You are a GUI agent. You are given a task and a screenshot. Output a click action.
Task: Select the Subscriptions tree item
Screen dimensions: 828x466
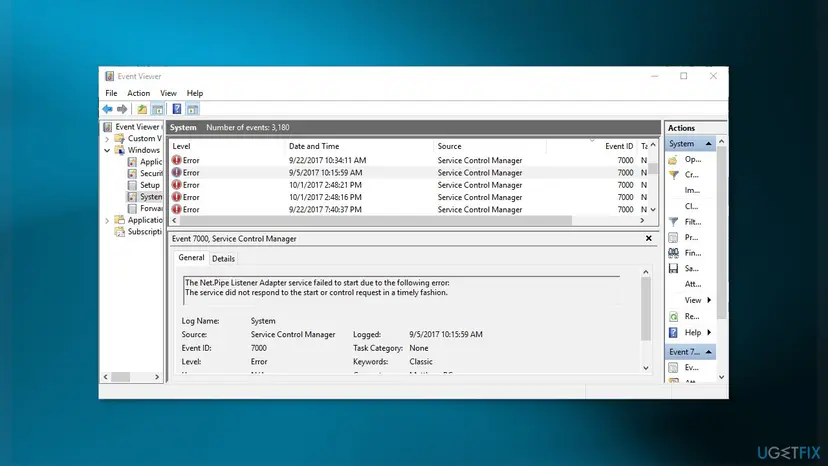pos(139,231)
